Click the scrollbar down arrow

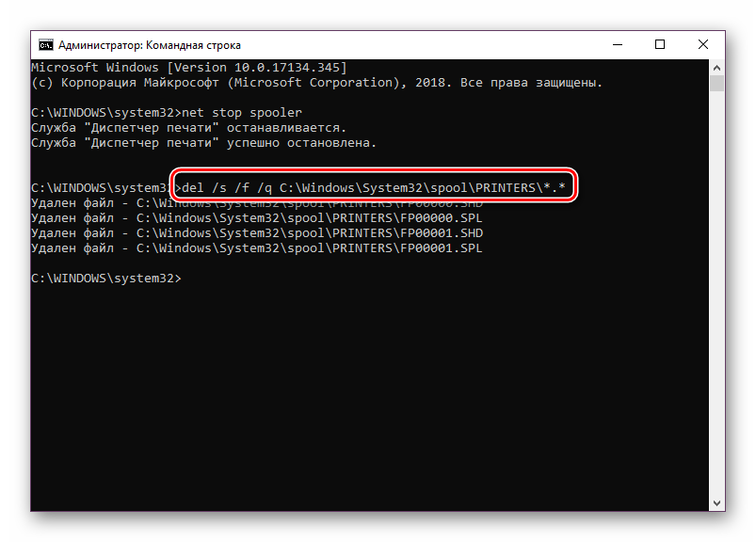pos(717,503)
